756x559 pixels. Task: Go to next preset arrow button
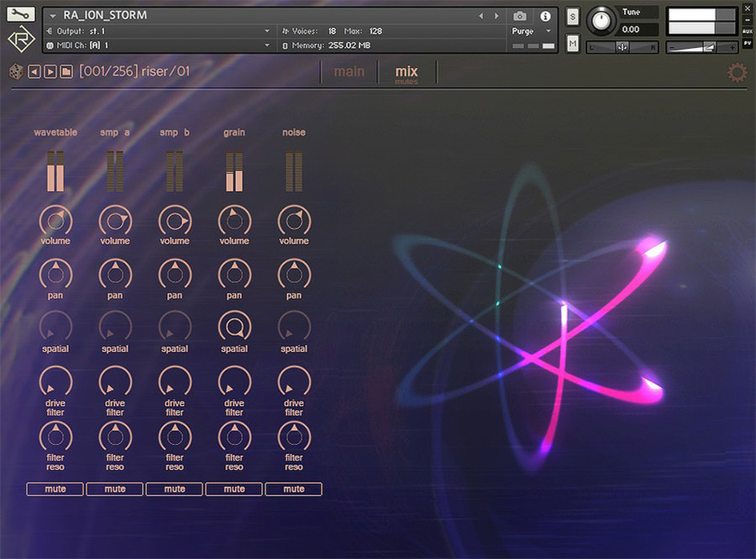(50, 72)
